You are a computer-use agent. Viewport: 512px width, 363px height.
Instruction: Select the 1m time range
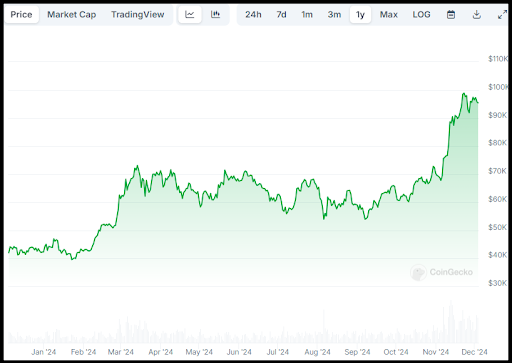(x=307, y=15)
